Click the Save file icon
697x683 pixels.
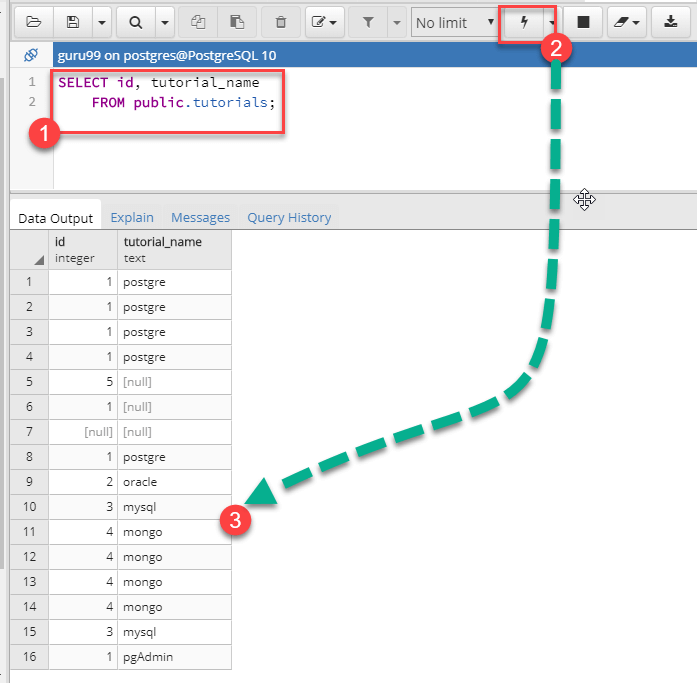point(72,21)
